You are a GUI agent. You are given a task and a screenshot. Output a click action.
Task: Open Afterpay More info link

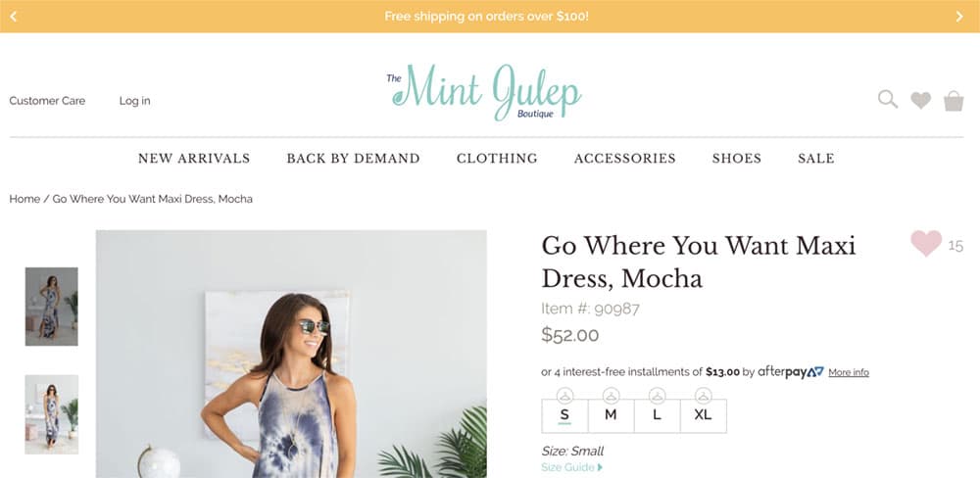(x=849, y=372)
